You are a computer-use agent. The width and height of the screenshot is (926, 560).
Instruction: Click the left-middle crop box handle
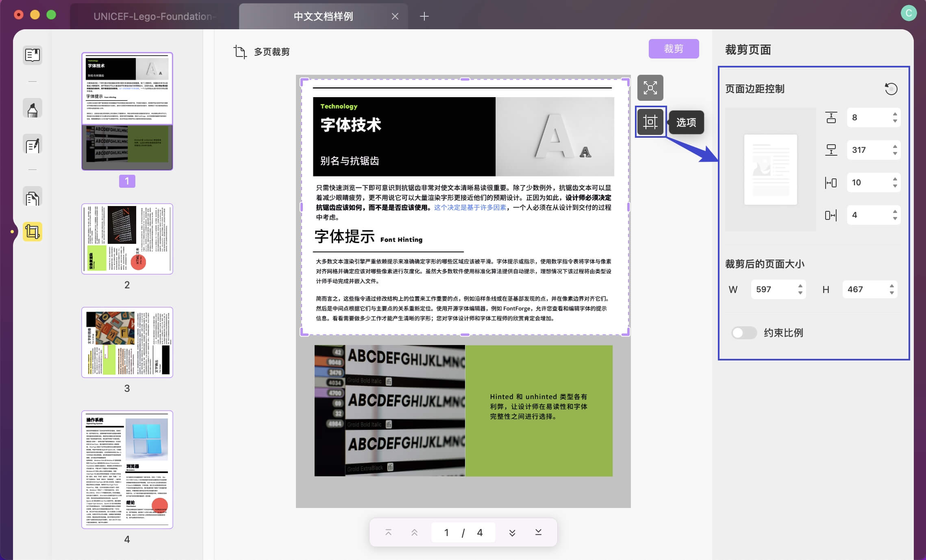302,207
